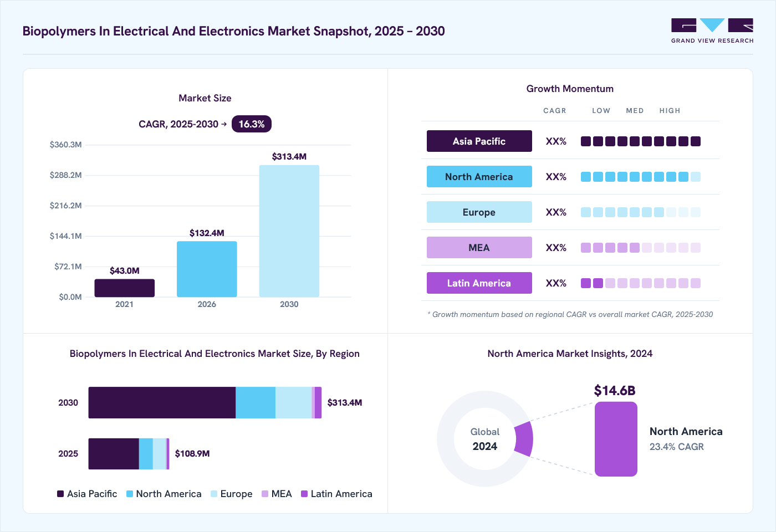Click the $313.4M label above 2030 bar
Screen dimensions: 776x532
pyautogui.click(x=289, y=157)
